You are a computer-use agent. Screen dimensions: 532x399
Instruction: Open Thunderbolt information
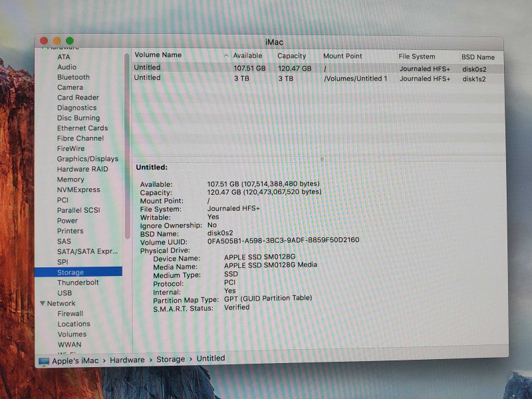coord(78,283)
